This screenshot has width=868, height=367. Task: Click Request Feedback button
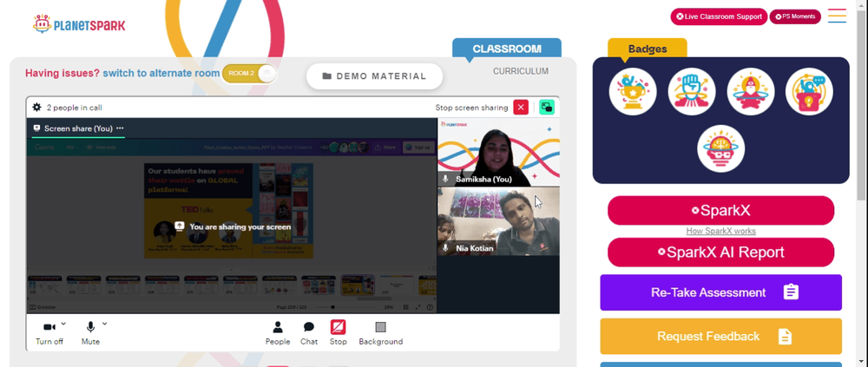pyautogui.click(x=720, y=336)
